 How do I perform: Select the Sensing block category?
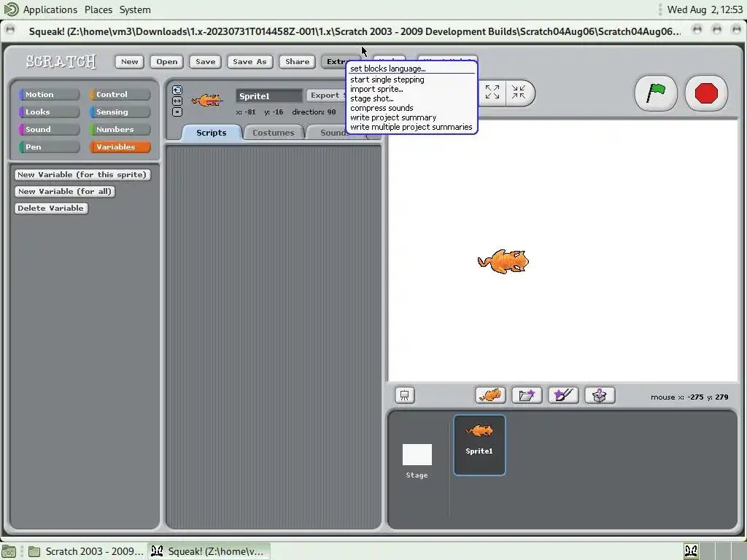(x=120, y=112)
